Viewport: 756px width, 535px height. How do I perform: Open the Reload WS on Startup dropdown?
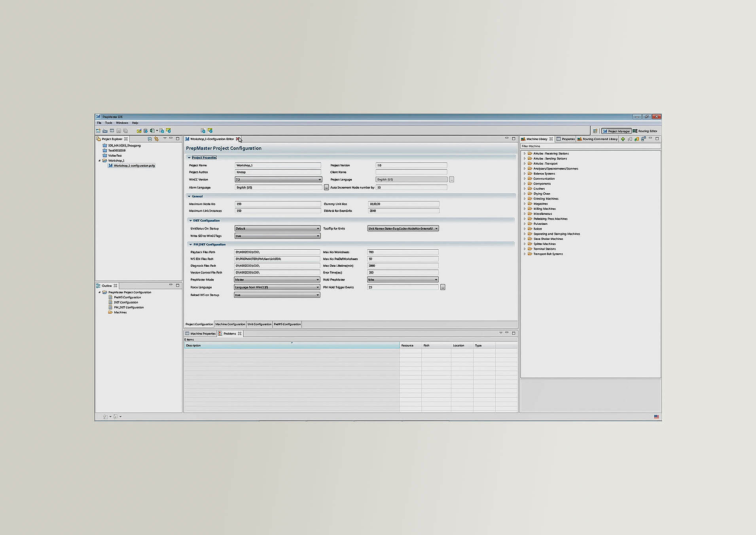point(277,295)
